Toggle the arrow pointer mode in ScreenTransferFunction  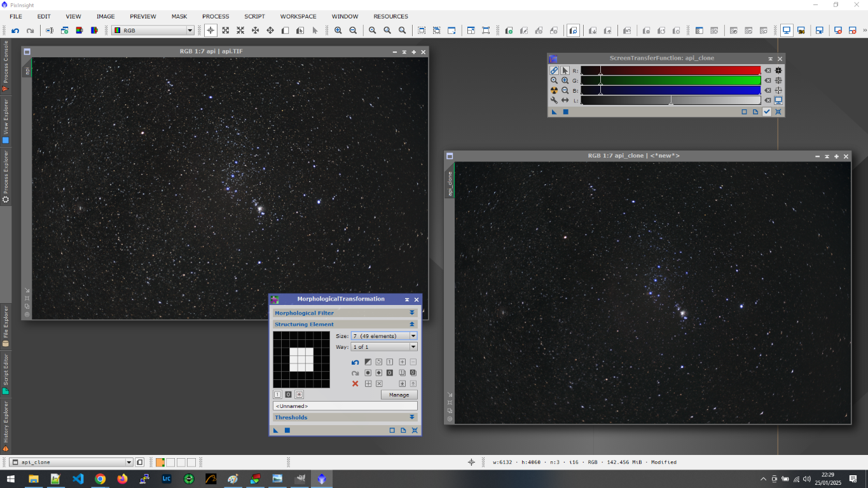(x=565, y=71)
